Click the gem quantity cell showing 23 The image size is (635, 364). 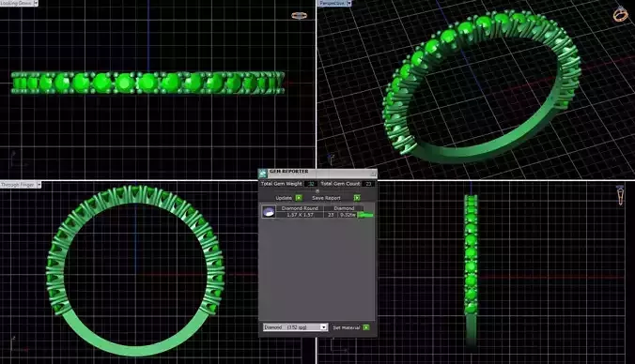click(331, 215)
